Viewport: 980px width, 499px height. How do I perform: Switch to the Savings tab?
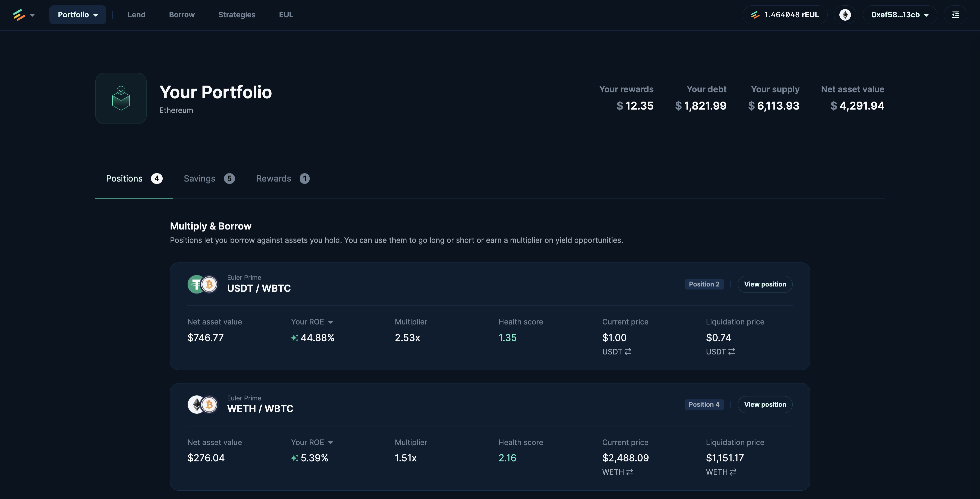209,179
